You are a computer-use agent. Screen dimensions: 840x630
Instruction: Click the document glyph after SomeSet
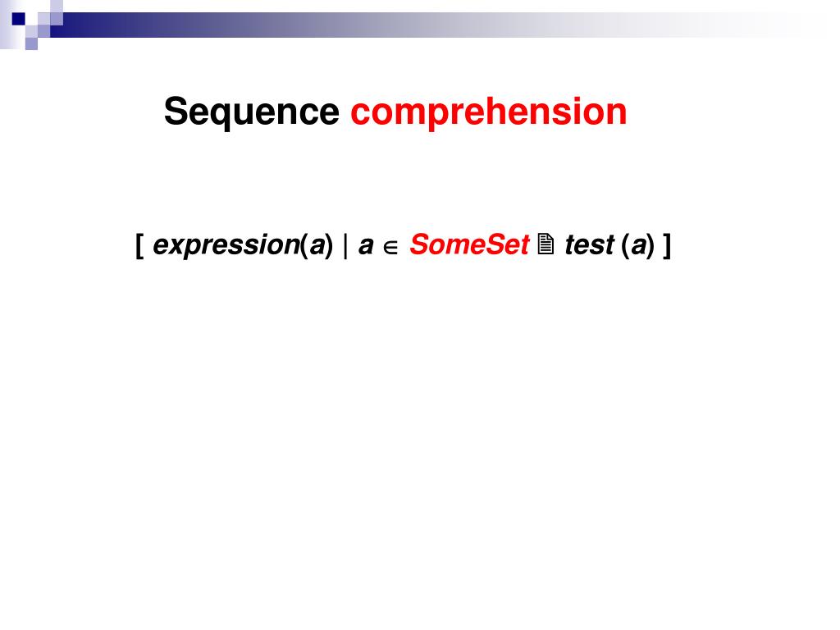point(546,244)
